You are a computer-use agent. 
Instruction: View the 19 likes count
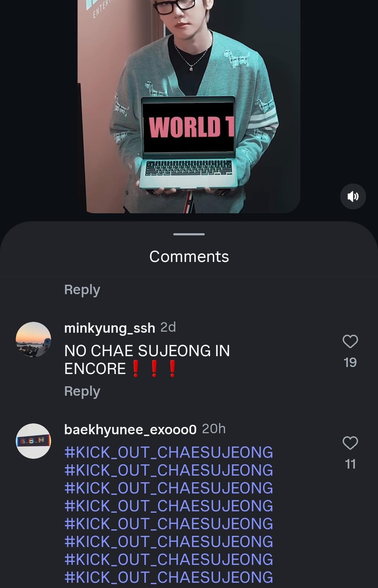pos(350,362)
